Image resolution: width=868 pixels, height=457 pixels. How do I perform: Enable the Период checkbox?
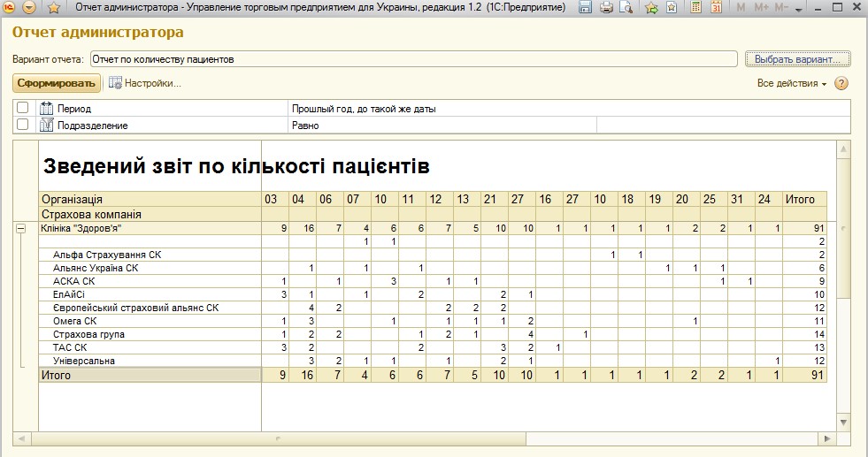coord(23,108)
